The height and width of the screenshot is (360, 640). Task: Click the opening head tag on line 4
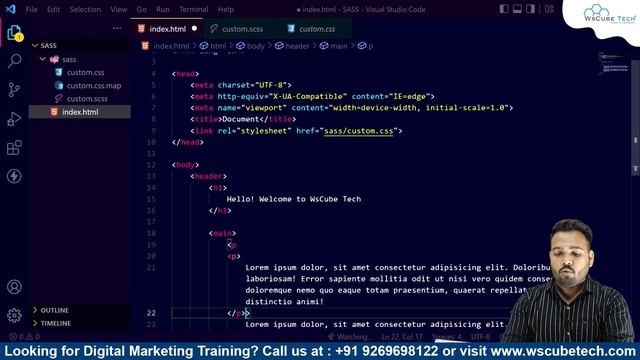tap(185, 74)
